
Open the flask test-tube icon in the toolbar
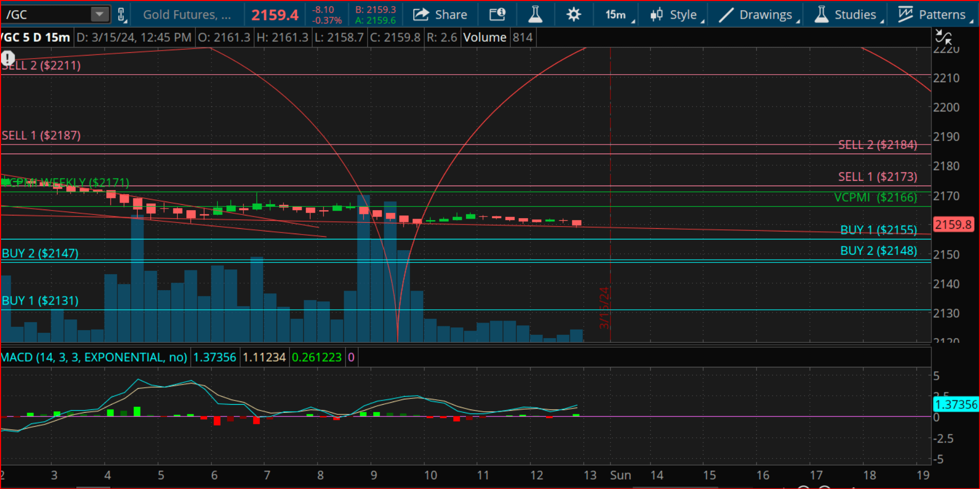pos(535,14)
